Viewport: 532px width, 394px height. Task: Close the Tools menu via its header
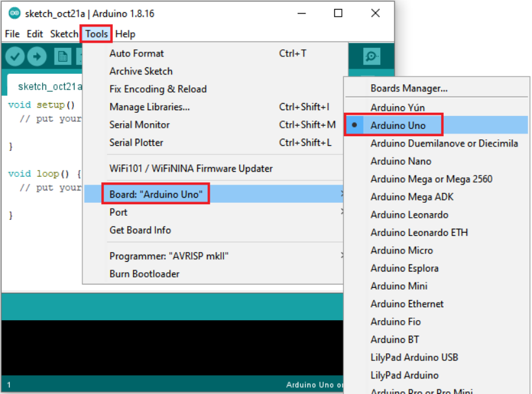(x=97, y=34)
